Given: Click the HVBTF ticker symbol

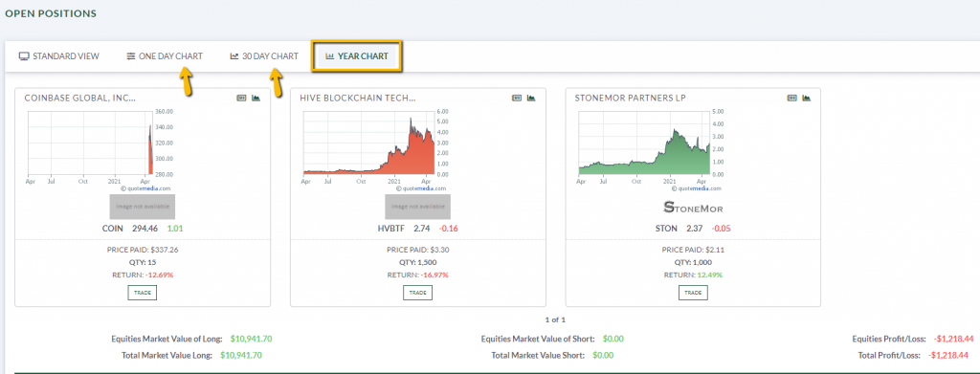Looking at the screenshot, I should [x=390, y=229].
